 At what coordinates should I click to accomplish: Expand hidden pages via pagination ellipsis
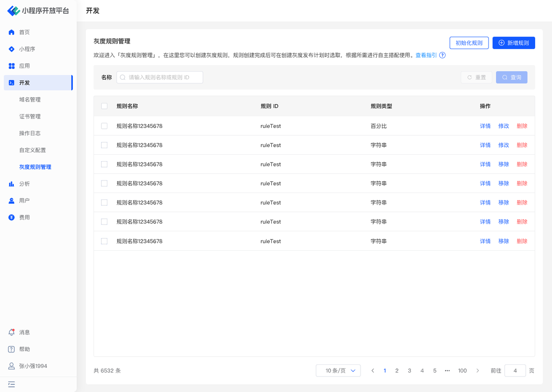pyautogui.click(x=447, y=370)
